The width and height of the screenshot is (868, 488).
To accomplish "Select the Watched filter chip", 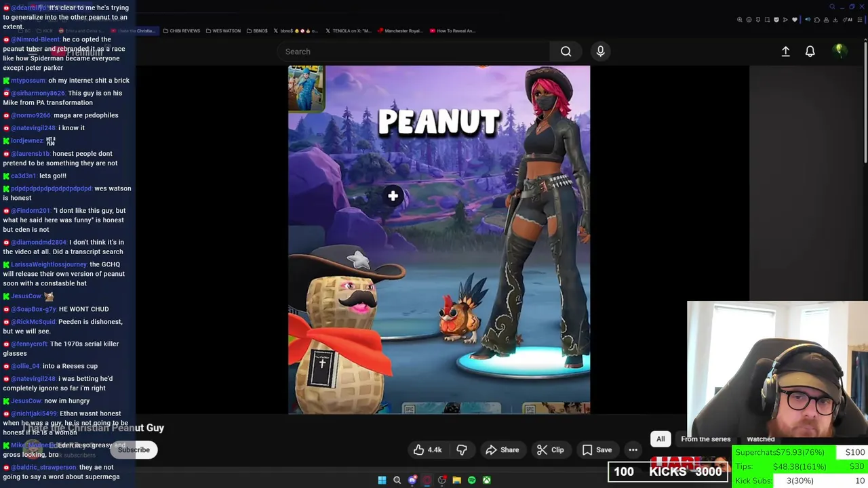I will tap(760, 439).
